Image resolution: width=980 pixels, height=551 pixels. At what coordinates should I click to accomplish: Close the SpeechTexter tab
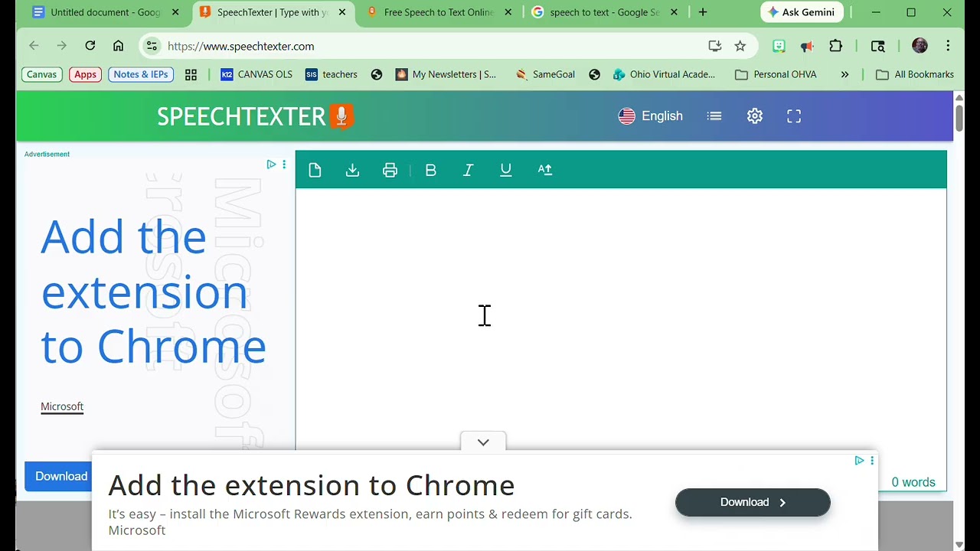(342, 12)
